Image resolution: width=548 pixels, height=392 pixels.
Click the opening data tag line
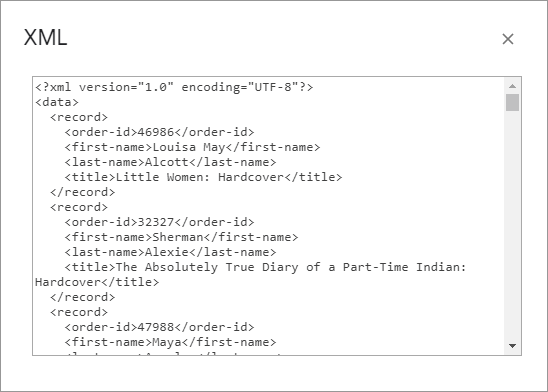(57, 102)
